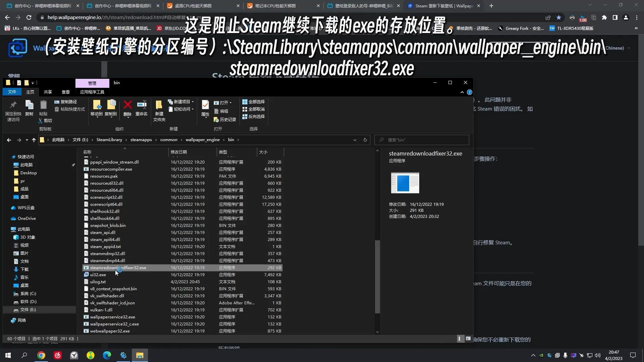Click the History (历史记录) button
Viewport: 644px width, 362px height.
(225, 120)
